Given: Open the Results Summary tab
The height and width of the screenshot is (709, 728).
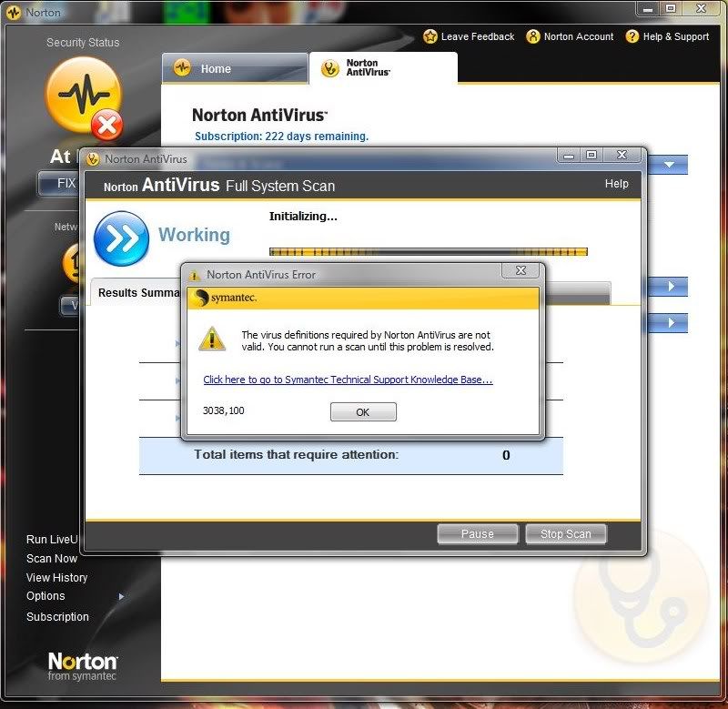Looking at the screenshot, I should (x=136, y=292).
